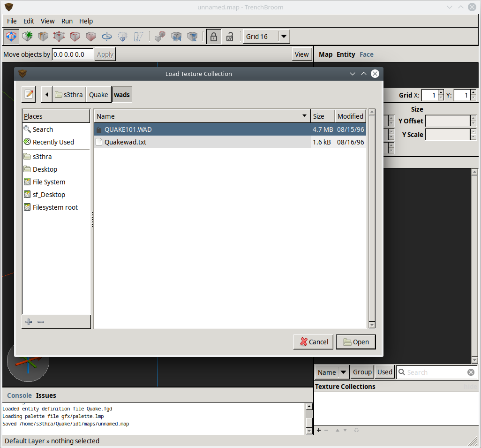The width and height of the screenshot is (481, 448).
Task: Toggle the UV lock padlock
Action: (x=230, y=37)
